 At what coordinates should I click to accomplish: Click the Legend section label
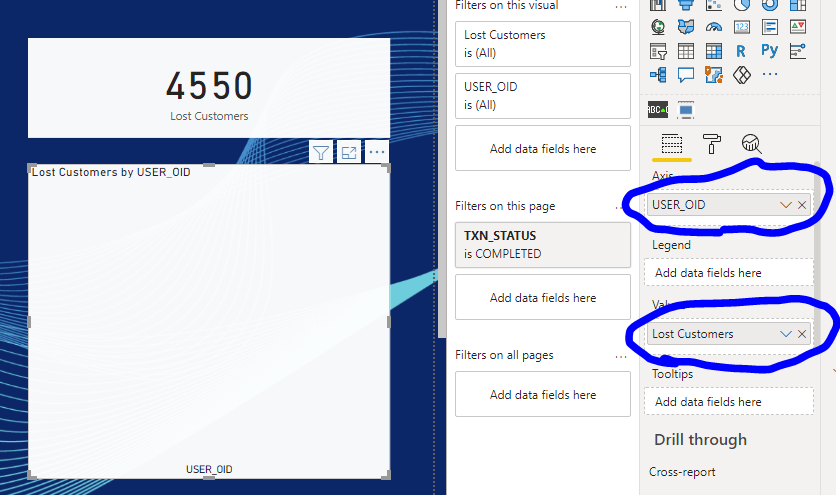click(x=671, y=245)
